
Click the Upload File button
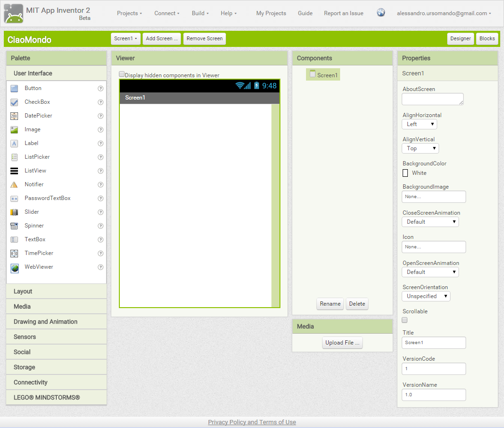(342, 343)
